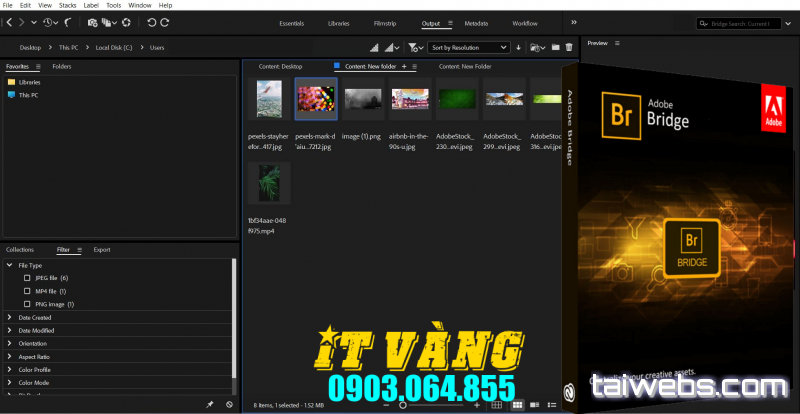Screen dimensions: 800x414
Task: Open thumbnail quality options dropdown
Action: click(392, 47)
